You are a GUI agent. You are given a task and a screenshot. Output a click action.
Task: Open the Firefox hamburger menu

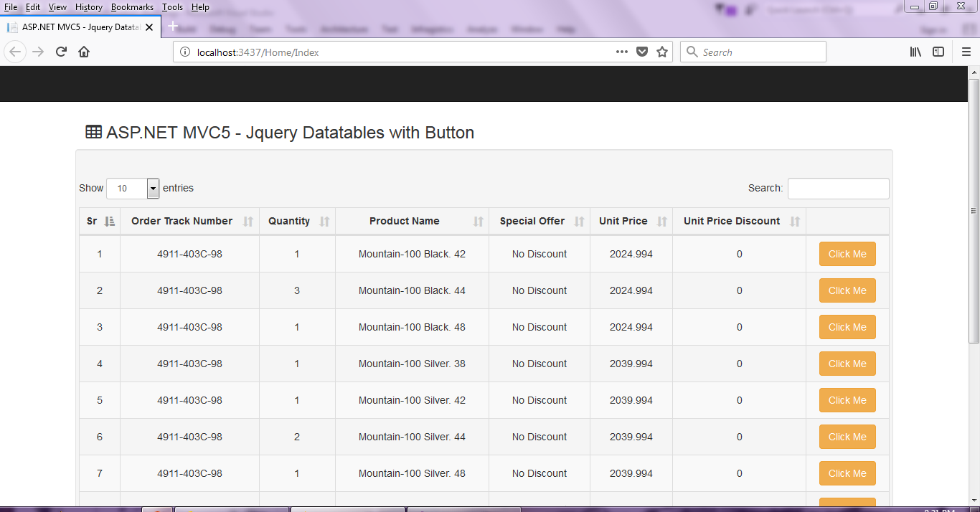(966, 52)
